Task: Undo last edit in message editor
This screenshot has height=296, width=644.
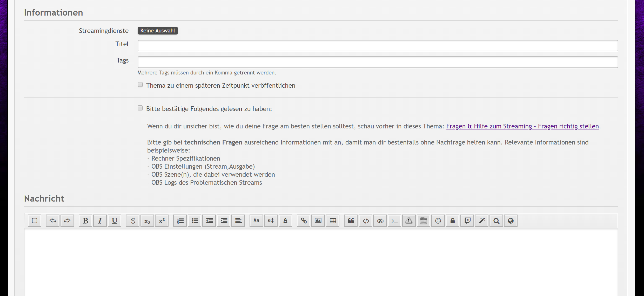Action: (x=53, y=221)
